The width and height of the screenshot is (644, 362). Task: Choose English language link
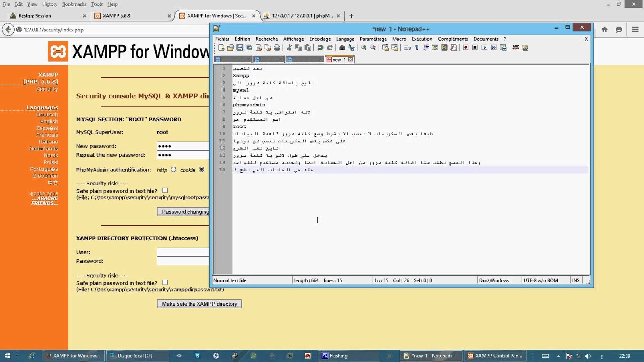tap(49, 121)
